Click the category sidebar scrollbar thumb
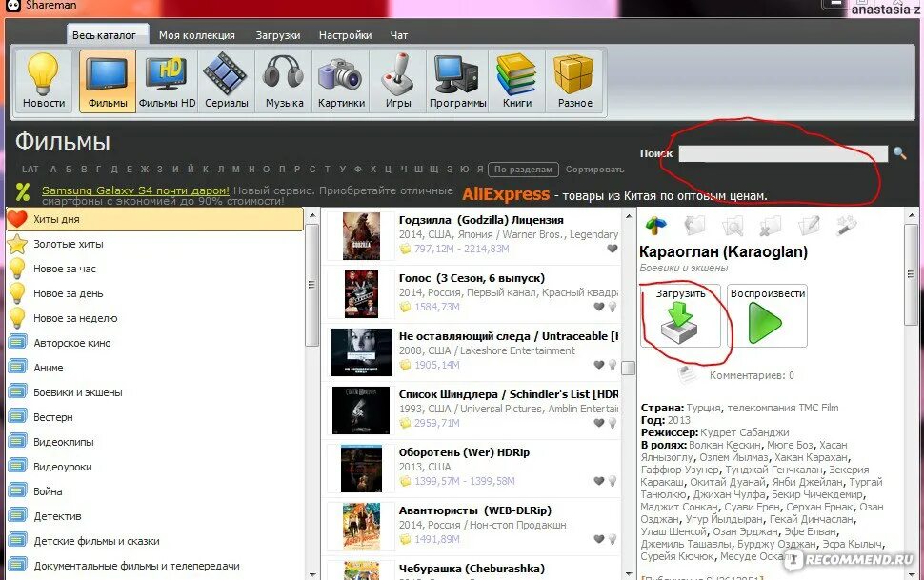The height and width of the screenshot is (580, 924). (311, 285)
